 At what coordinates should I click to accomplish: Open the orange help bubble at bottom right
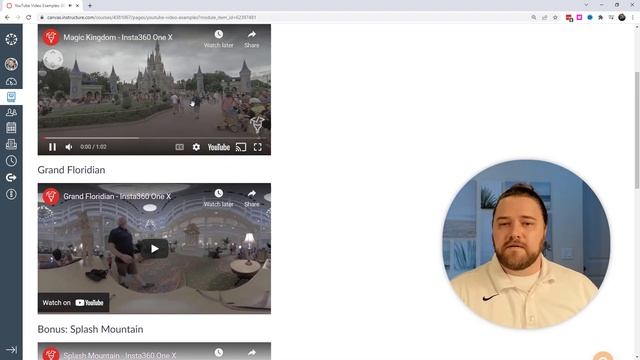603,356
